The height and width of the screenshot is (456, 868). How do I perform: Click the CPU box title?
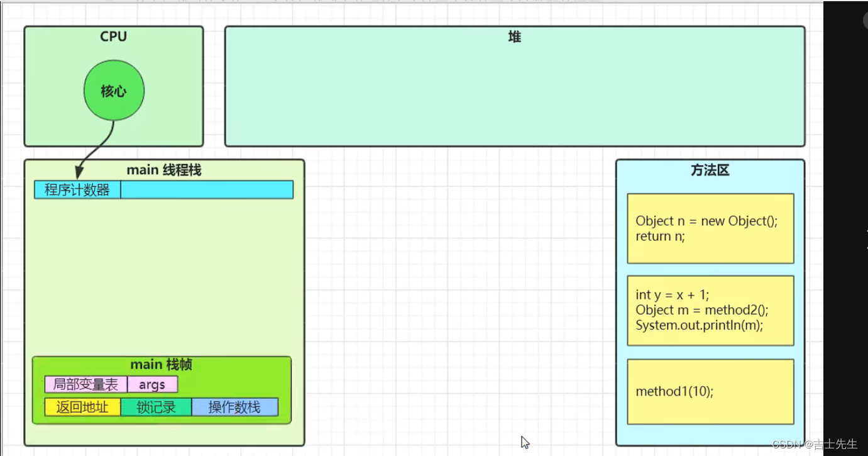(114, 36)
